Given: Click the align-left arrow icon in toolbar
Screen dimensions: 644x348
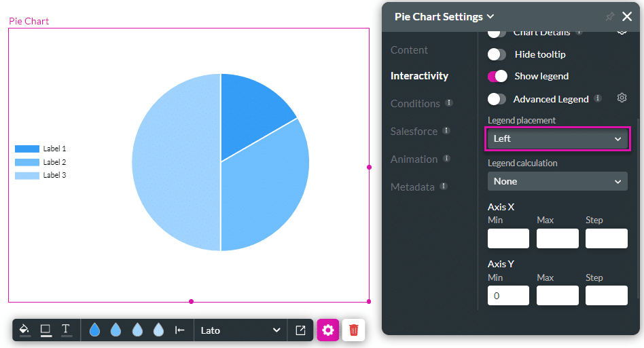Looking at the screenshot, I should [179, 330].
